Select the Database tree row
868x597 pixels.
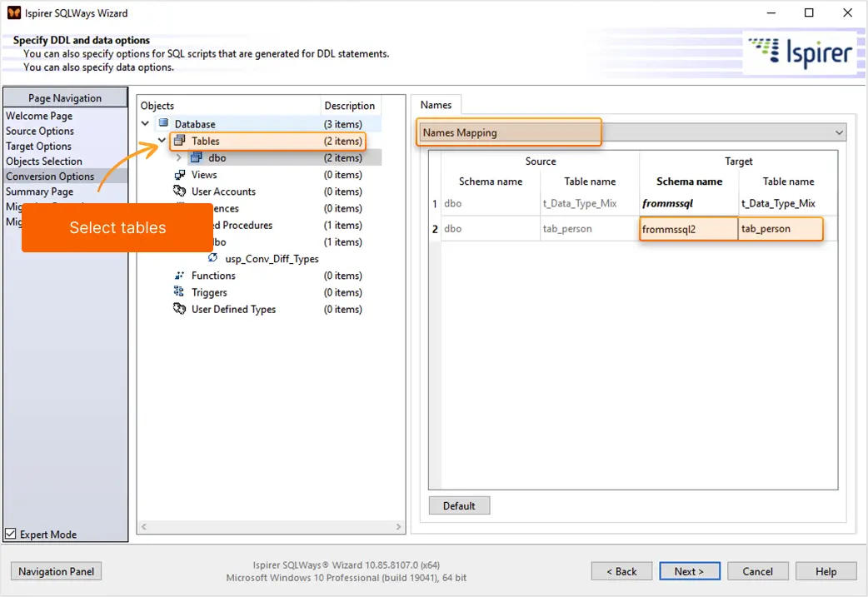click(x=260, y=123)
